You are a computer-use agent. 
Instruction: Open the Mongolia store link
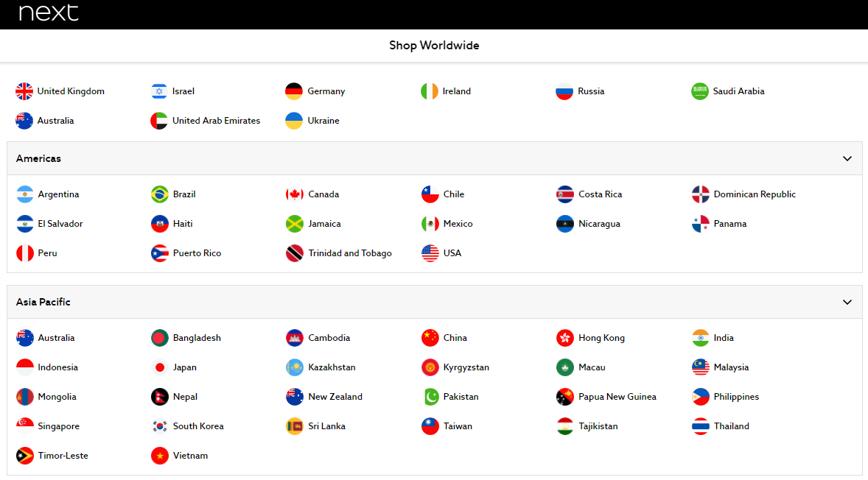[46, 397]
